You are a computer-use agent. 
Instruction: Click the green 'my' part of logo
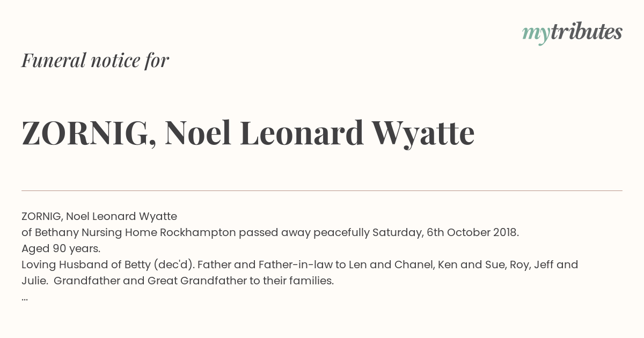(536, 34)
